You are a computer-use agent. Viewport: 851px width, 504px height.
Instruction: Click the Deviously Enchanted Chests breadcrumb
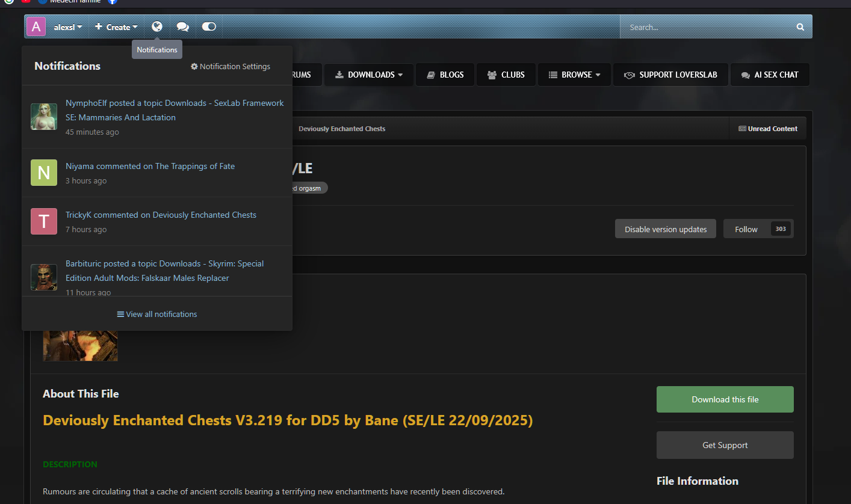point(342,129)
